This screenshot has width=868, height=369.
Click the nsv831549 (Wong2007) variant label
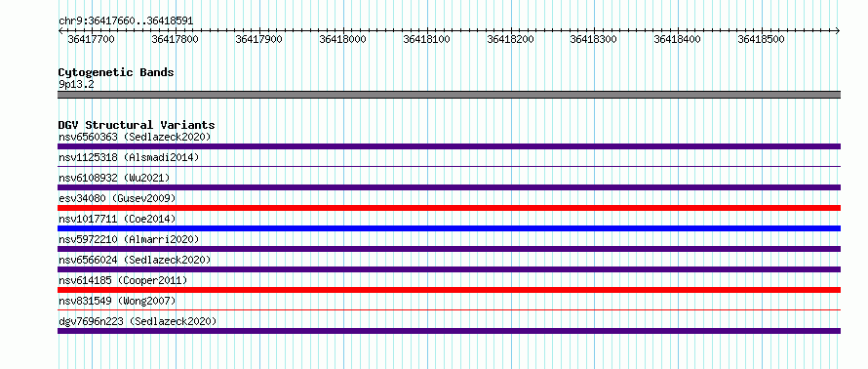pos(117,301)
